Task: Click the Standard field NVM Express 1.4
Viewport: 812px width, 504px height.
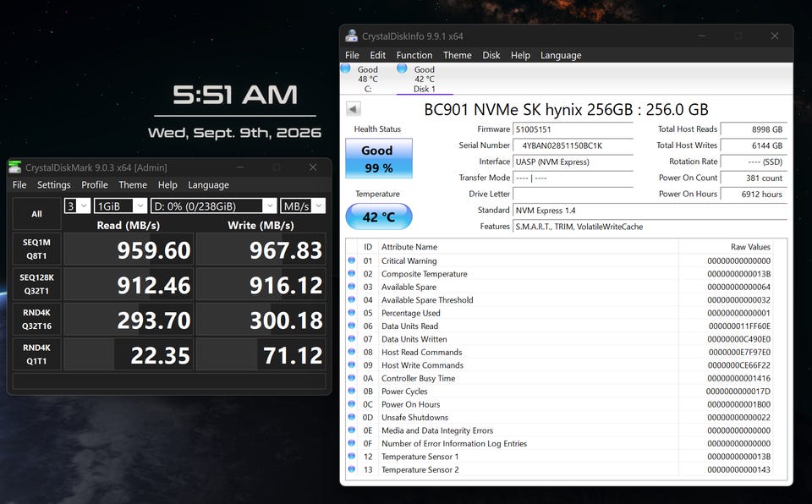Action: click(x=650, y=211)
